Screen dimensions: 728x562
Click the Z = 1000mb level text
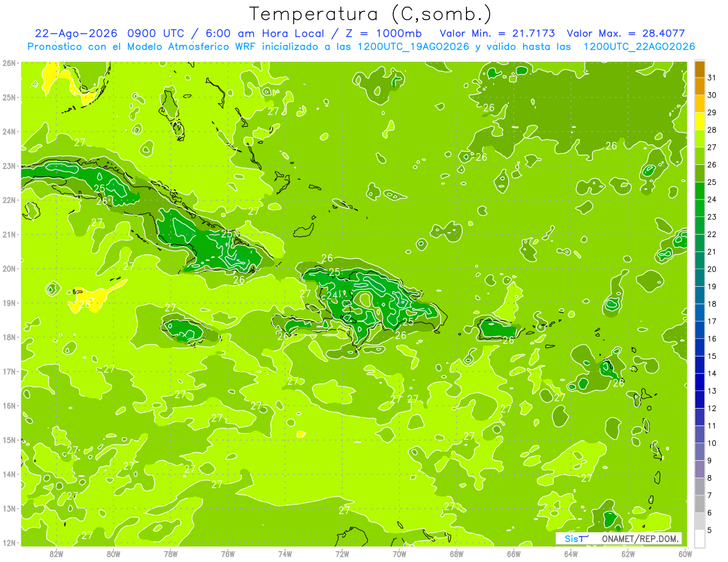pyautogui.click(x=383, y=33)
